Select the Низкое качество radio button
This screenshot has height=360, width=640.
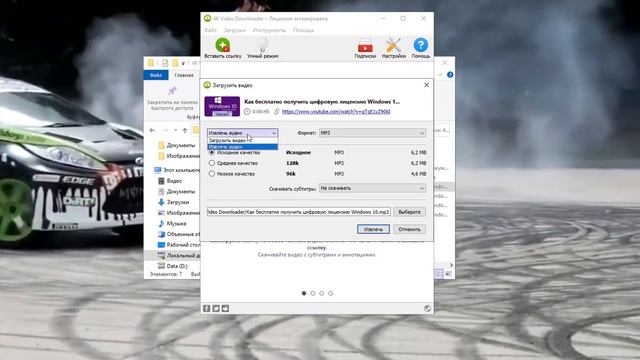pyautogui.click(x=212, y=173)
